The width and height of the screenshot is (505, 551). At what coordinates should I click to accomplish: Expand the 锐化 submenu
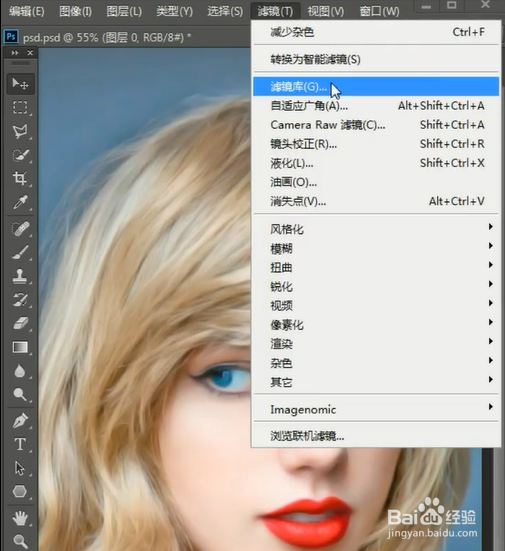pos(376,287)
